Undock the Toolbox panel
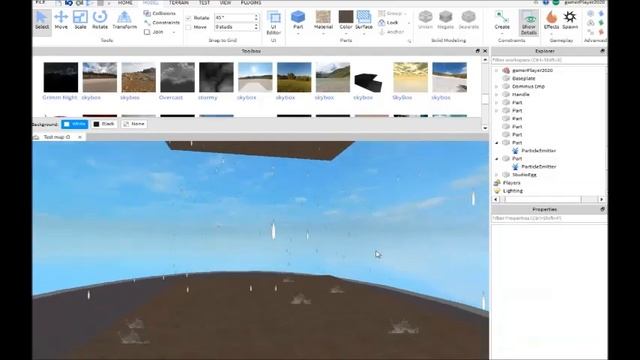The image size is (640, 360). [478, 51]
